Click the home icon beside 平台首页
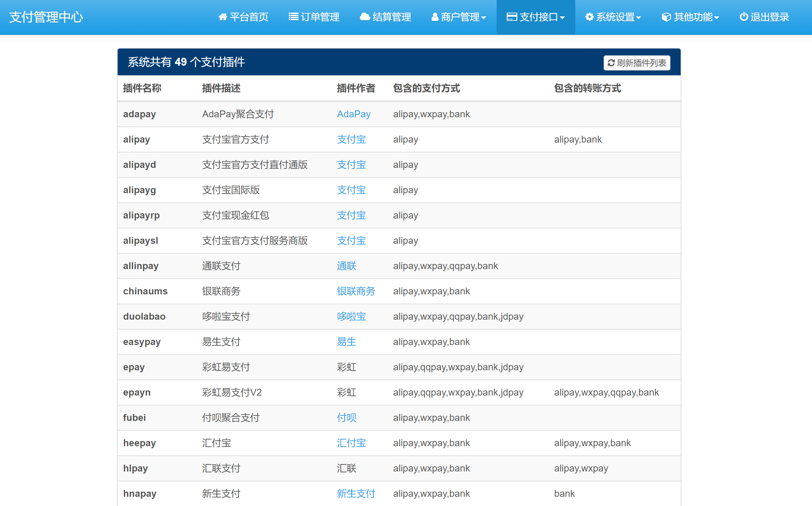Screen dimensions: 812x506 (223, 17)
